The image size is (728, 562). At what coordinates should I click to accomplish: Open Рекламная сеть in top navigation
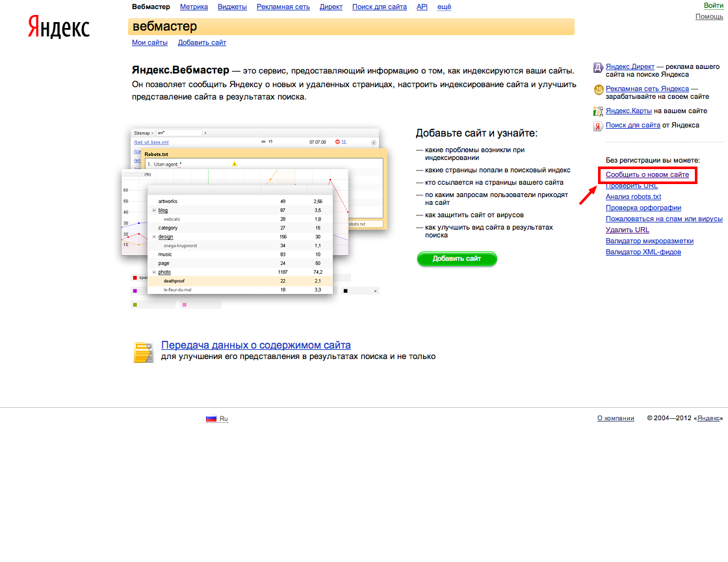283,7
